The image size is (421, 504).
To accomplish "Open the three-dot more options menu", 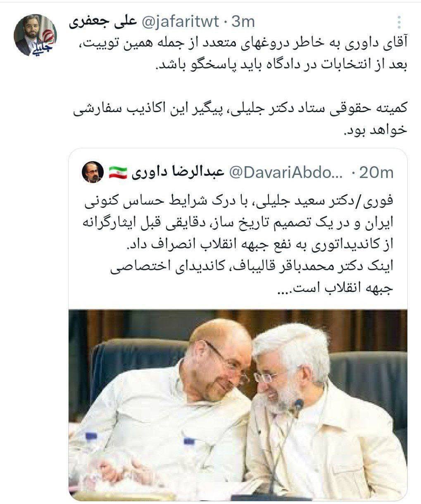I will 398,23.
